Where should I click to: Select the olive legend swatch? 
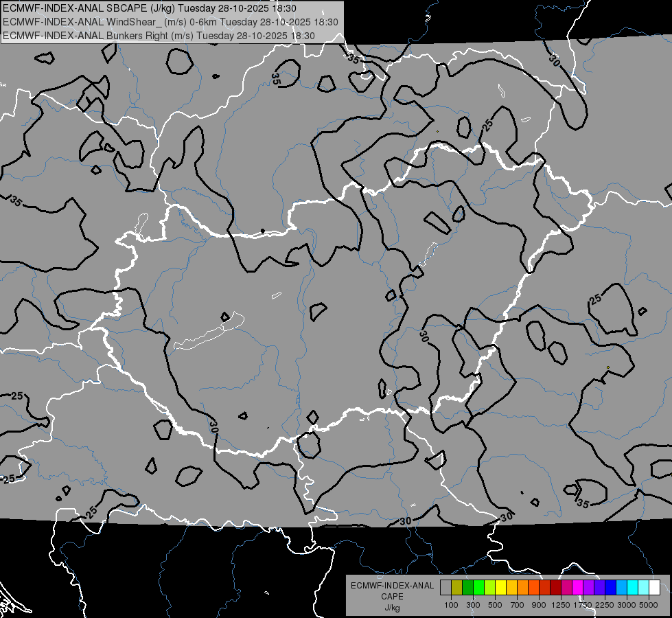(x=457, y=588)
